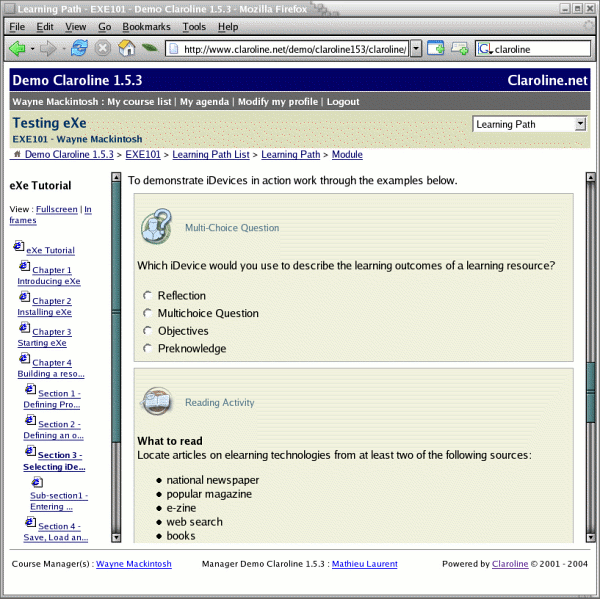Click the grey Forward arrow button
600x599 pixels.
coord(48,49)
